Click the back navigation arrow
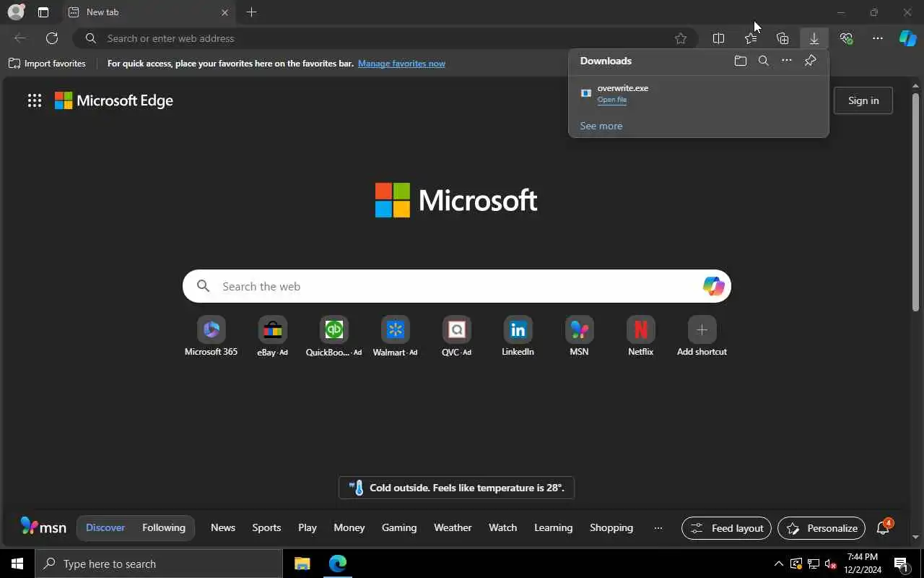Image resolution: width=924 pixels, height=578 pixels. pos(20,38)
